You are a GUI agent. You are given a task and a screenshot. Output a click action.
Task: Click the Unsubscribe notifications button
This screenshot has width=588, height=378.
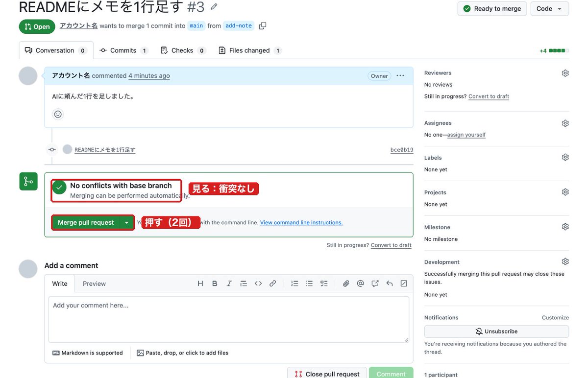(x=496, y=331)
